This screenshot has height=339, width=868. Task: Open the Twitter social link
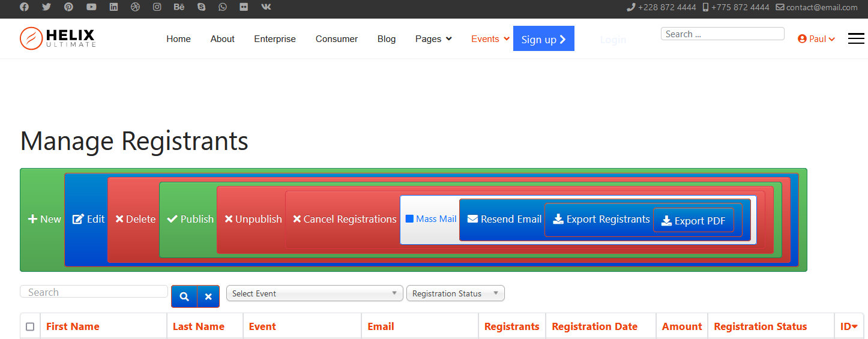pyautogui.click(x=46, y=7)
